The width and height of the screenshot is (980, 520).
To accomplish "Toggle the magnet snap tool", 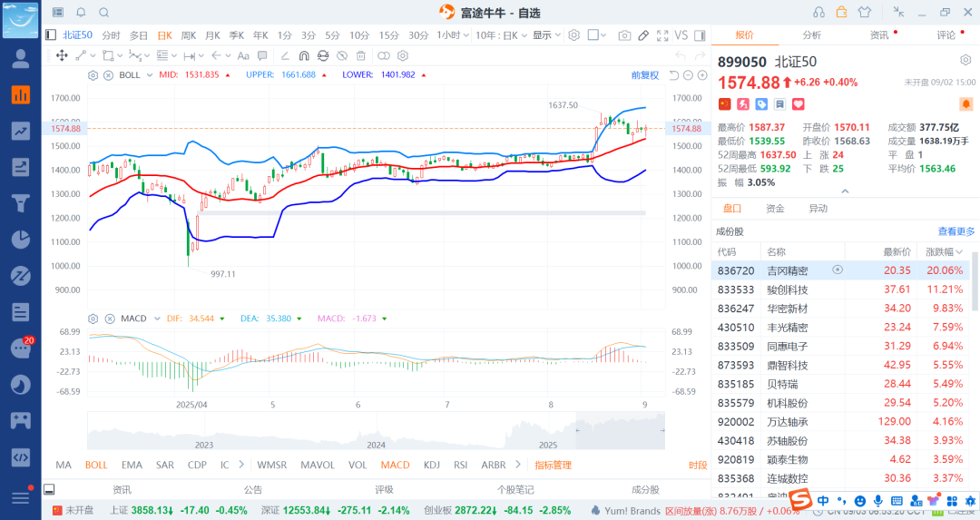I will click(304, 55).
